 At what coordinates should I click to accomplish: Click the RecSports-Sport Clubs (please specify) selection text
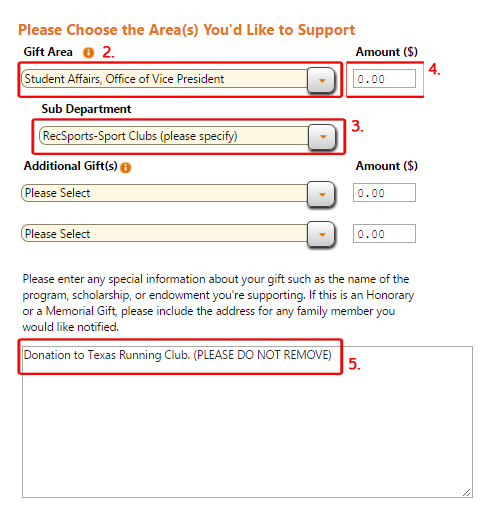click(140, 136)
